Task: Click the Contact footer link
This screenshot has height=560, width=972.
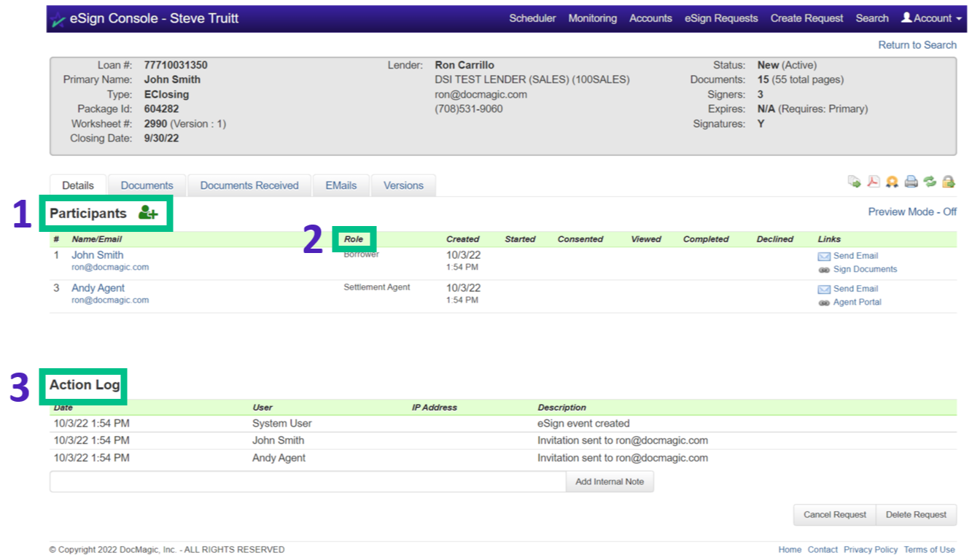Action: tap(823, 550)
